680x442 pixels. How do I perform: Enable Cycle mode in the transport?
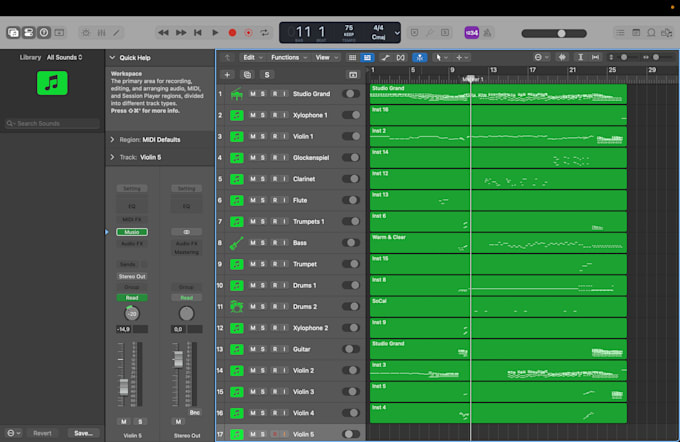pyautogui.click(x=264, y=33)
